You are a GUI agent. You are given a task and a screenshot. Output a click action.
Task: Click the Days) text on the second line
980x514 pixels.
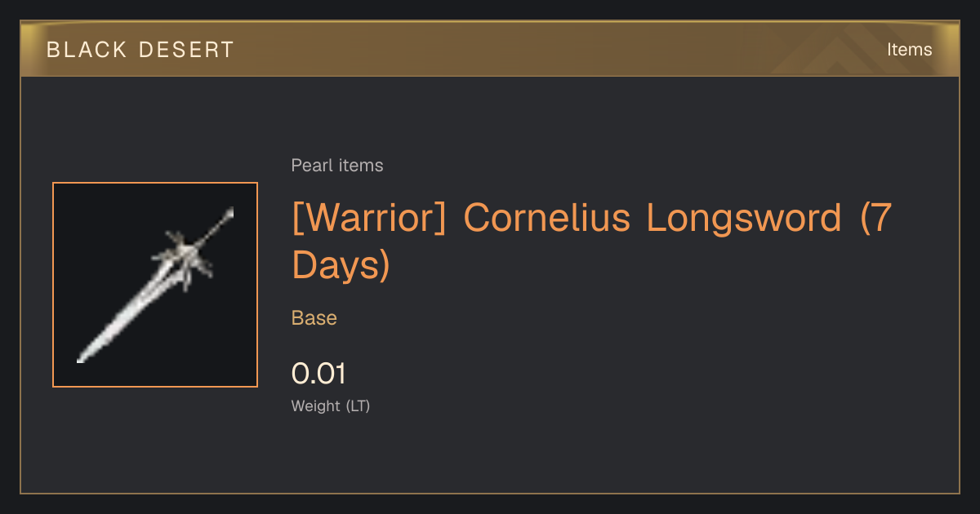click(341, 266)
